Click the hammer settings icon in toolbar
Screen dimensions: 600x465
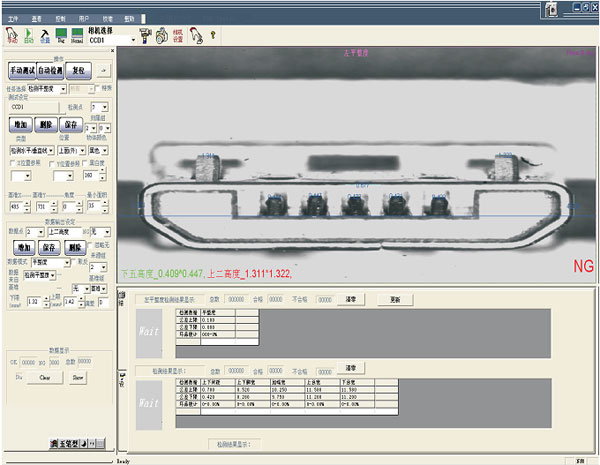(44, 37)
